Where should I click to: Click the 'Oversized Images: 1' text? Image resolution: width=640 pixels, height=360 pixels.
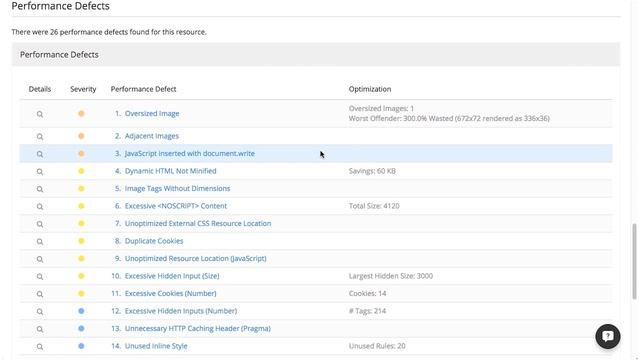coord(381,109)
